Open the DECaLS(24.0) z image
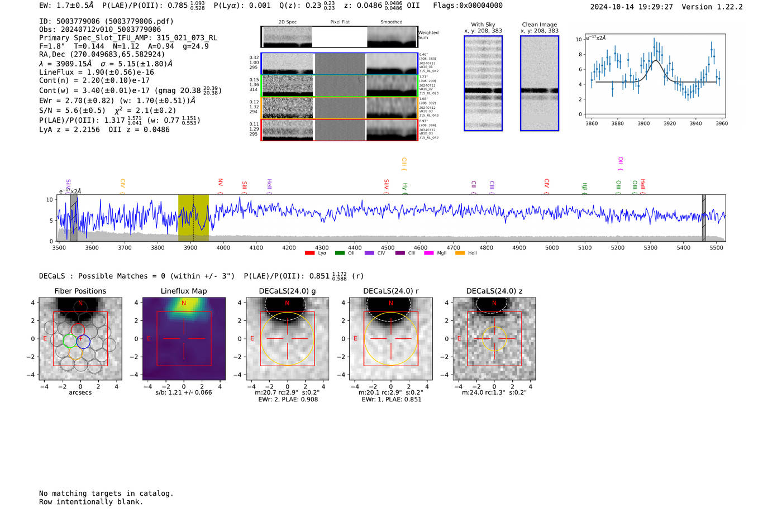The height and width of the screenshot is (532, 782). (494, 339)
